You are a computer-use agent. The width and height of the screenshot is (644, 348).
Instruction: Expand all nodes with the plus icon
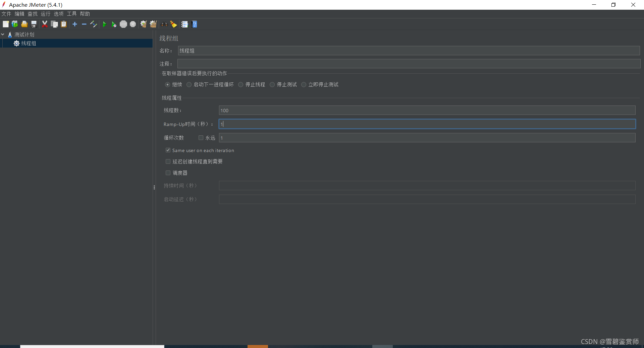(75, 24)
